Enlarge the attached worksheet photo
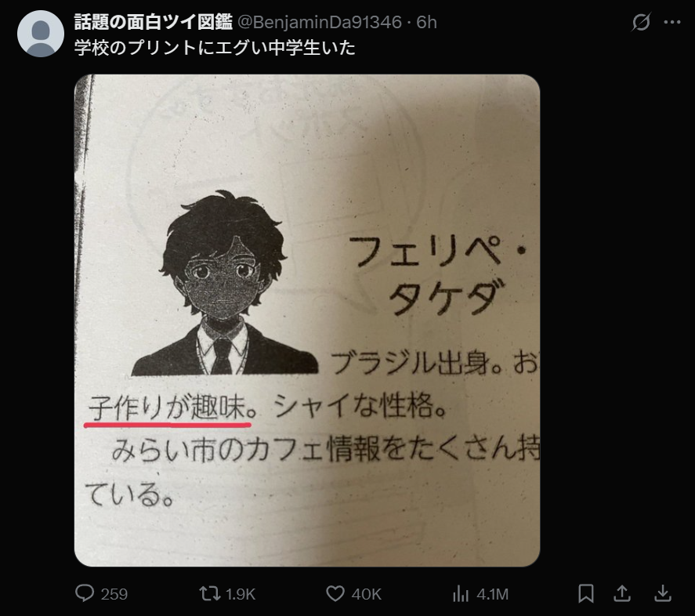This screenshot has height=616, width=695. click(307, 321)
